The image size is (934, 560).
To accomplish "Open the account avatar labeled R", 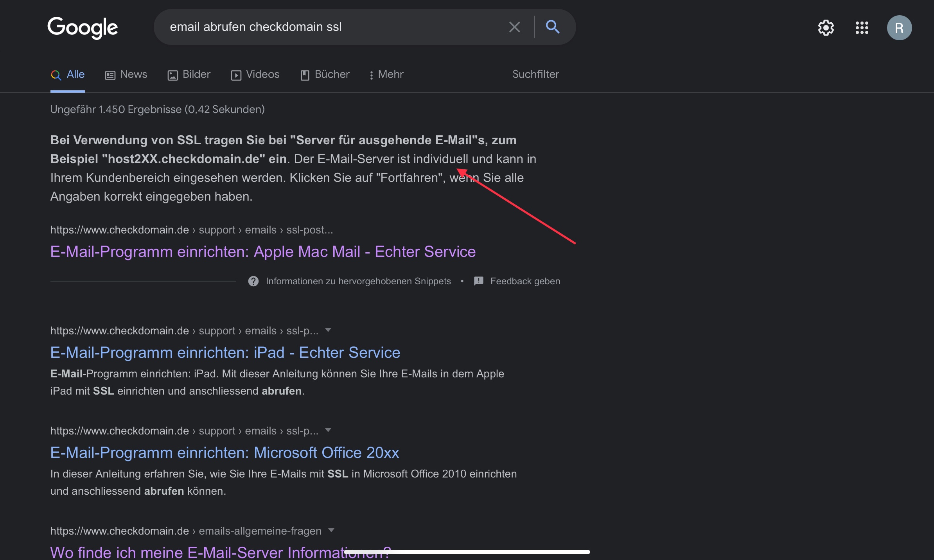I will coord(899,28).
